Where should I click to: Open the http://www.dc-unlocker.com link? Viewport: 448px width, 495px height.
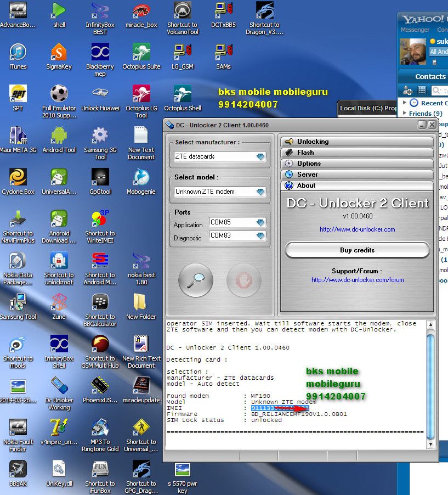coord(357,229)
